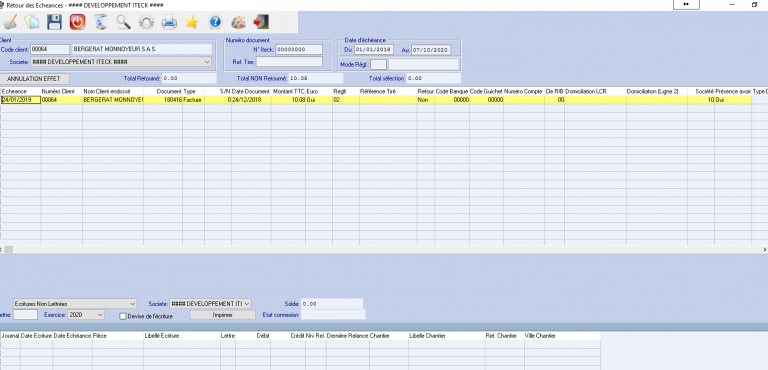
Task: Click the magnifying glass search icon
Action: click(x=123, y=22)
